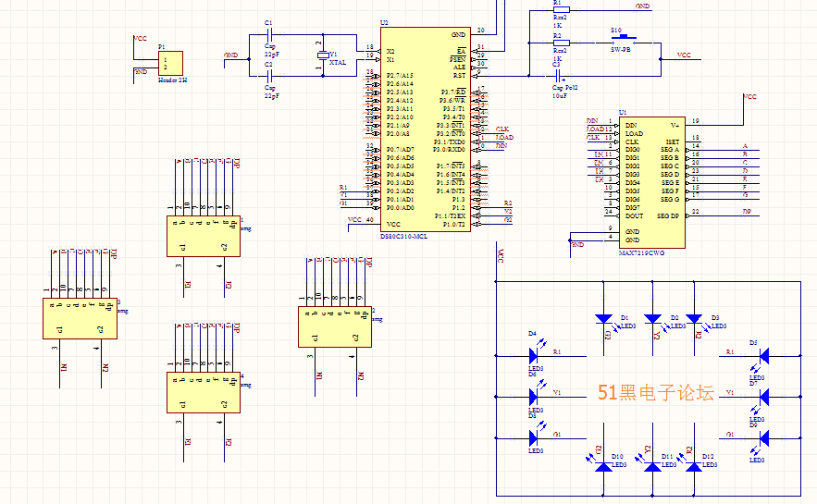
Task: Click the D1 LED symbol
Action: pyautogui.click(x=604, y=319)
